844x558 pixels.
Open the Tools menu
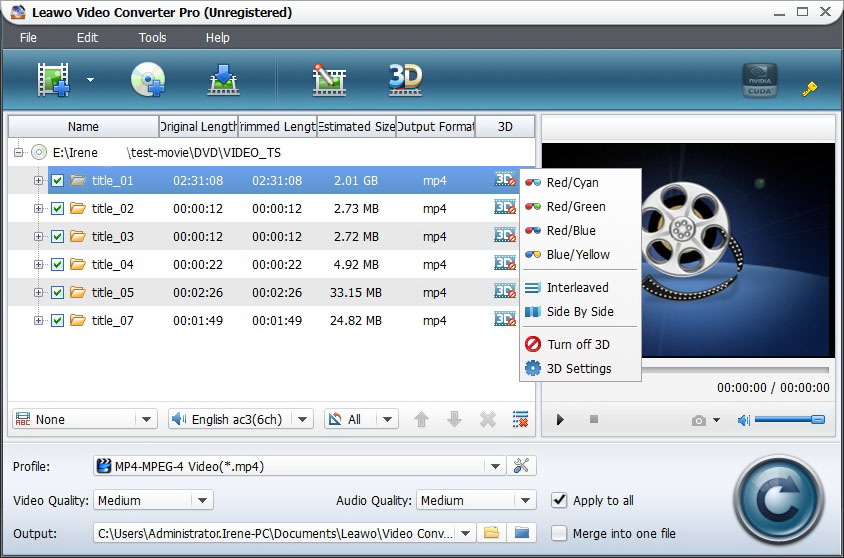point(152,38)
